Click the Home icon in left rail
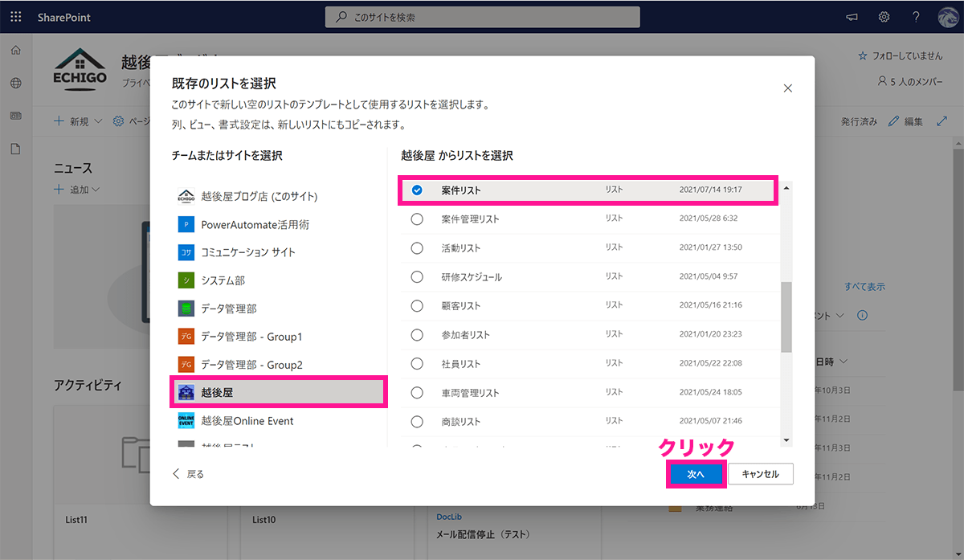Viewport: 964px width, 560px height. click(x=15, y=51)
